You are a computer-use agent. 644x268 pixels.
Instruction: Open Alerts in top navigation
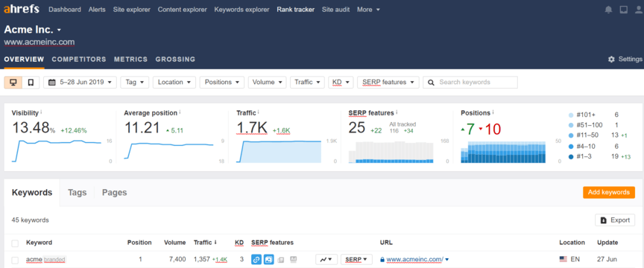coord(97,10)
